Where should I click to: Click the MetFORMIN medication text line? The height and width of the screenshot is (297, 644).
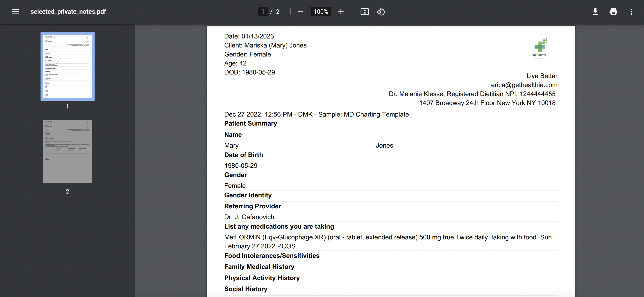388,237
